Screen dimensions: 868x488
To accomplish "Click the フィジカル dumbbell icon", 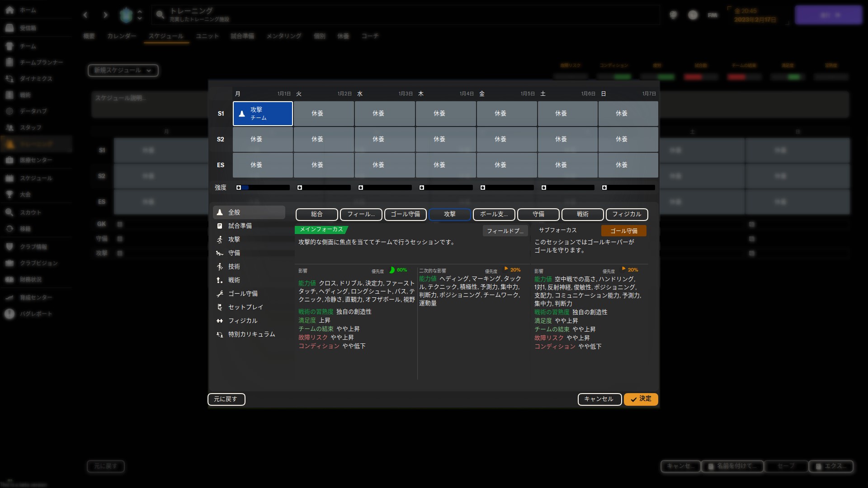I will (220, 321).
